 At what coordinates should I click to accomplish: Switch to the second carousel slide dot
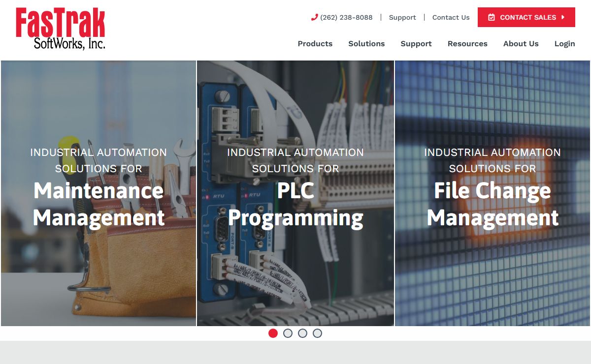(288, 334)
